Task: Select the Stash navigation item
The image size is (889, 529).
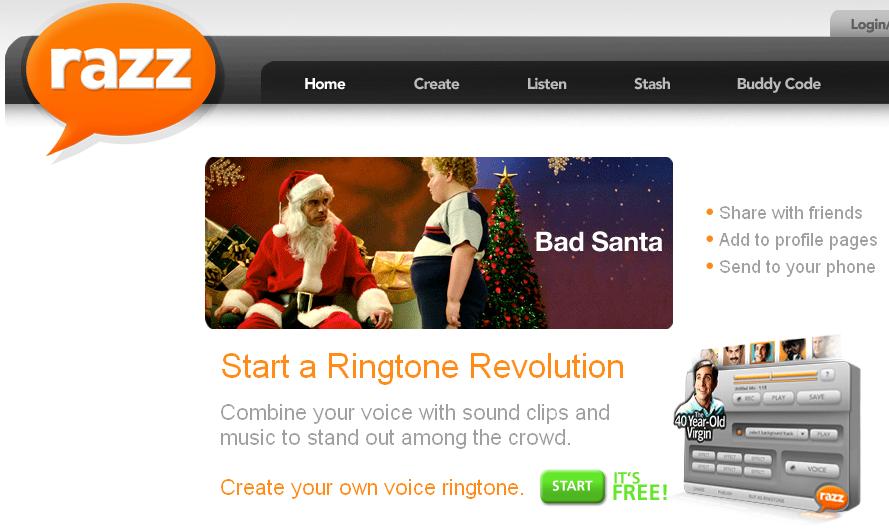Action: coord(652,84)
